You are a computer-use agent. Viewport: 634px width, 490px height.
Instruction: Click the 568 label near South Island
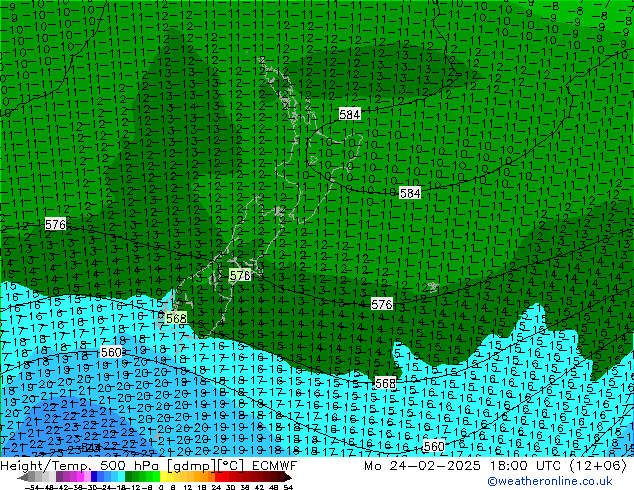point(176,318)
